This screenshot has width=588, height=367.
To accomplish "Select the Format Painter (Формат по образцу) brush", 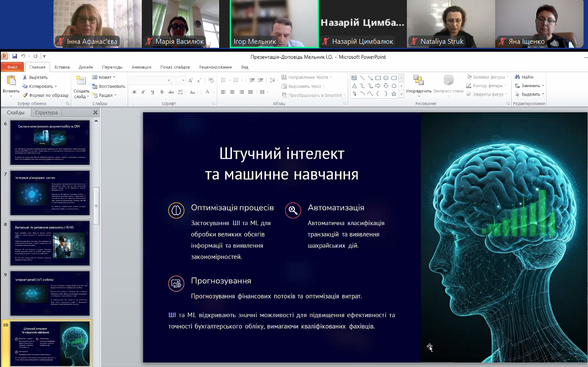I will pyautogui.click(x=25, y=95).
